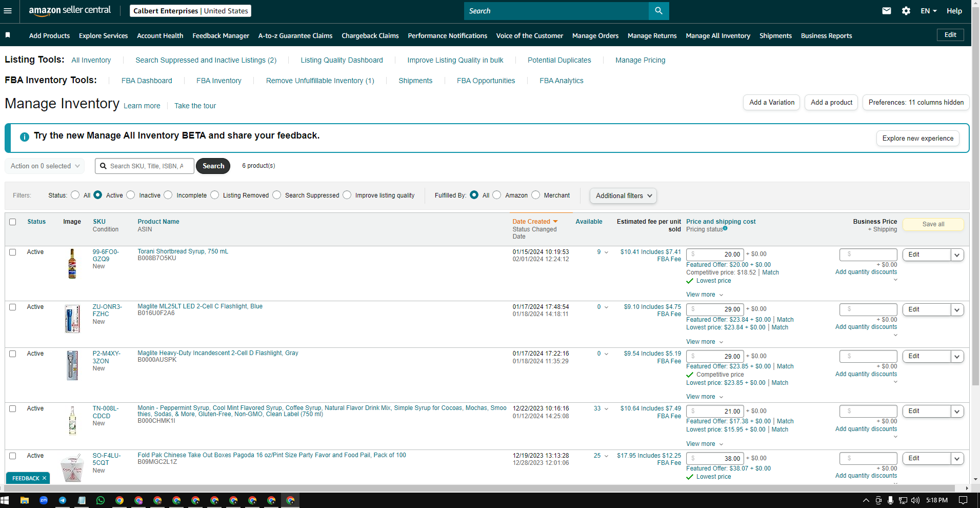Open the blue Maglite ML25LT flashlight thumbnail

(72, 319)
